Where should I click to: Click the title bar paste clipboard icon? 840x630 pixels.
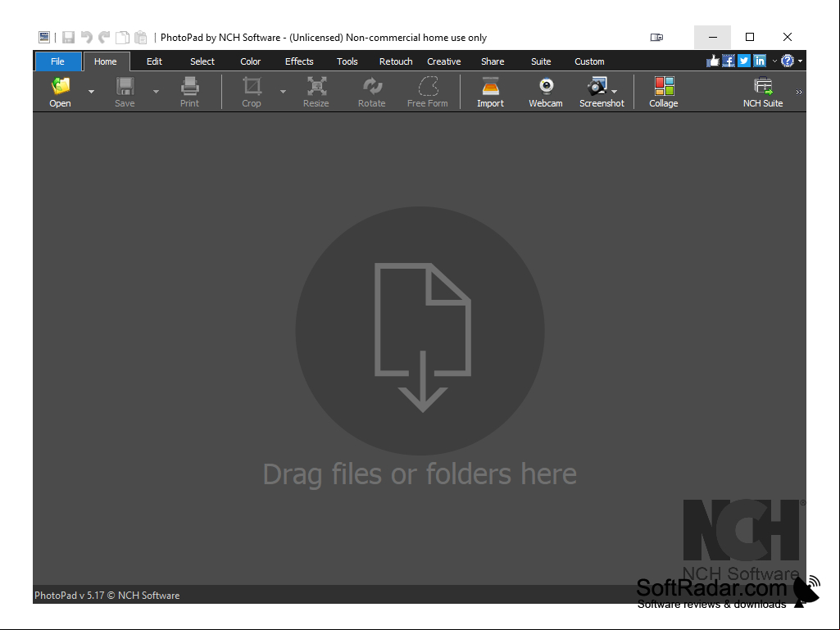click(x=140, y=37)
